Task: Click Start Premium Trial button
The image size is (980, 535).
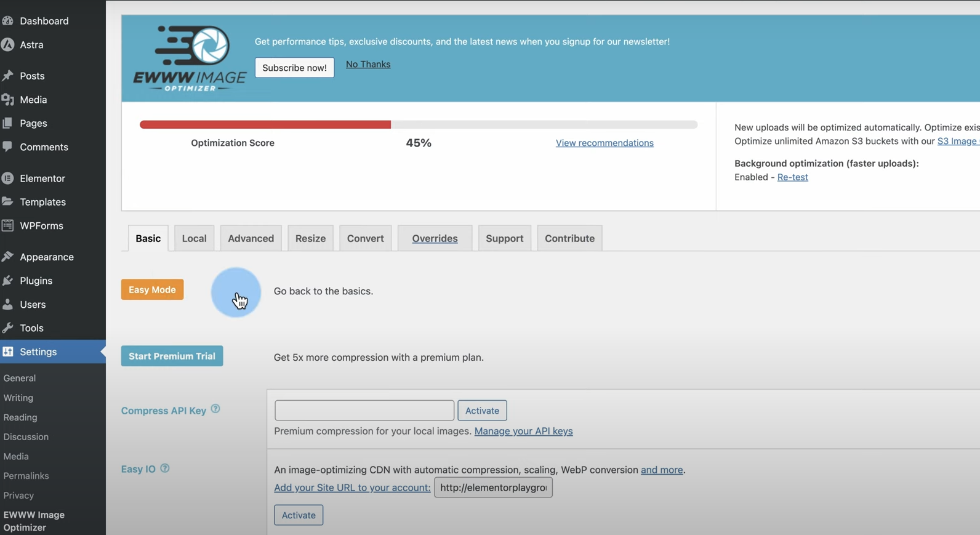Action: (x=172, y=356)
